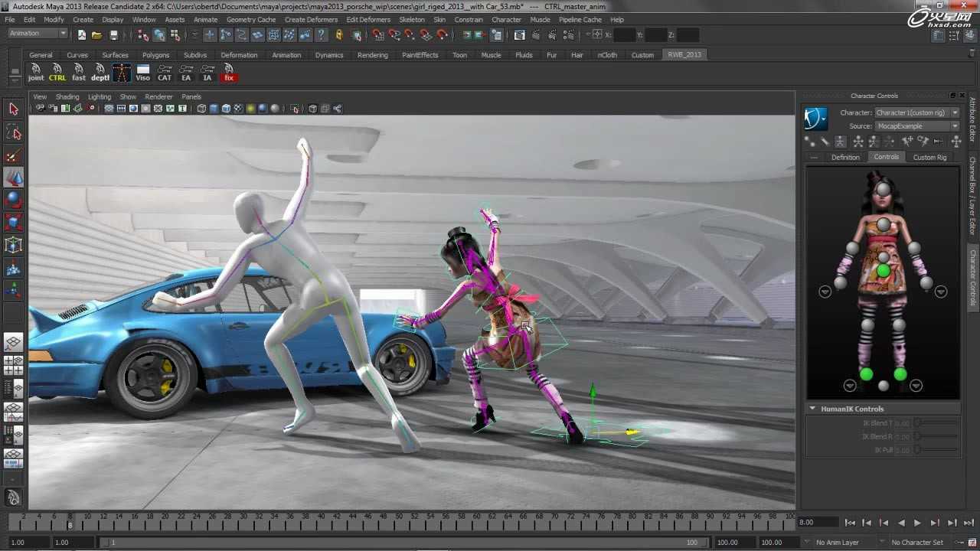Toggle wireframe cube display in viewport toolbar
The height and width of the screenshot is (551, 980).
(201, 109)
